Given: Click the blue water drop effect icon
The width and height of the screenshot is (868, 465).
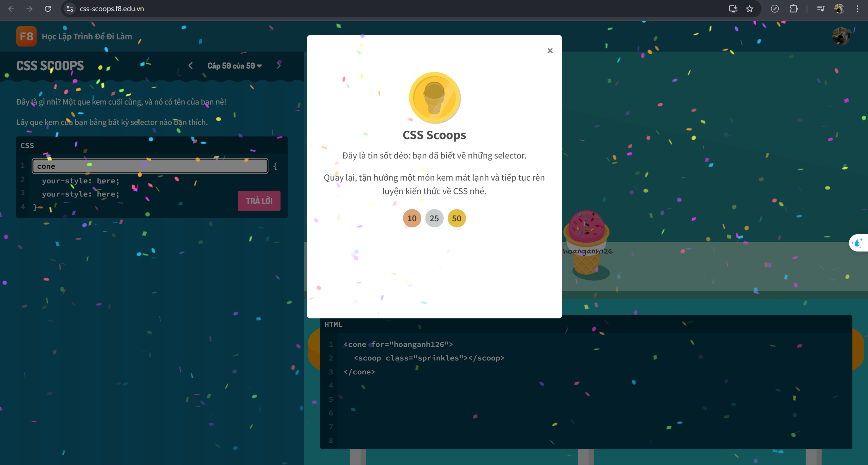Looking at the screenshot, I should tap(857, 242).
